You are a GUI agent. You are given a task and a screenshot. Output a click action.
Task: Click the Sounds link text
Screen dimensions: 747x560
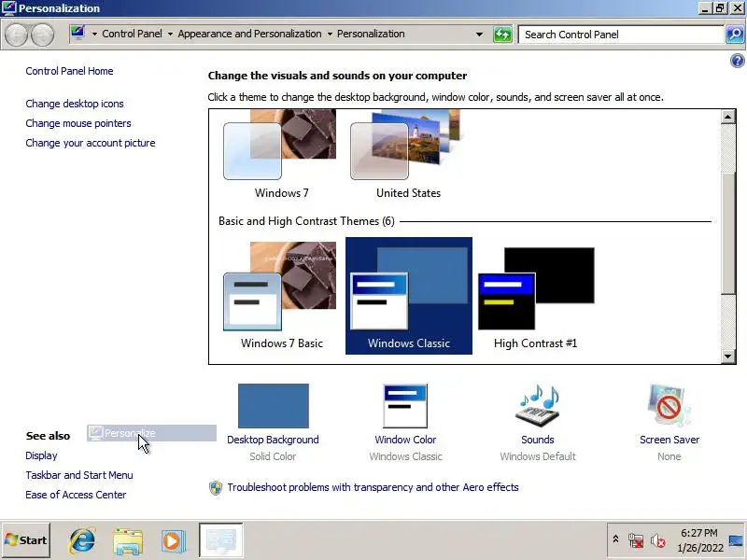point(538,440)
